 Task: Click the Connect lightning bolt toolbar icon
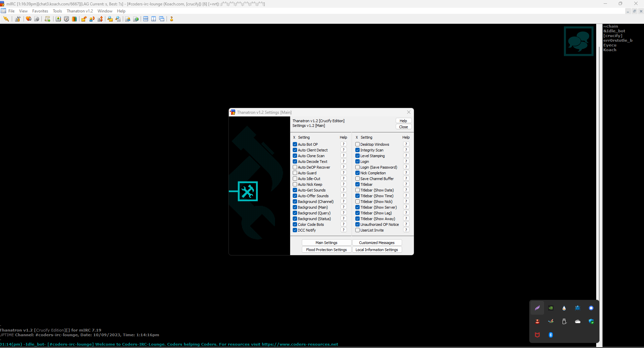6,19
